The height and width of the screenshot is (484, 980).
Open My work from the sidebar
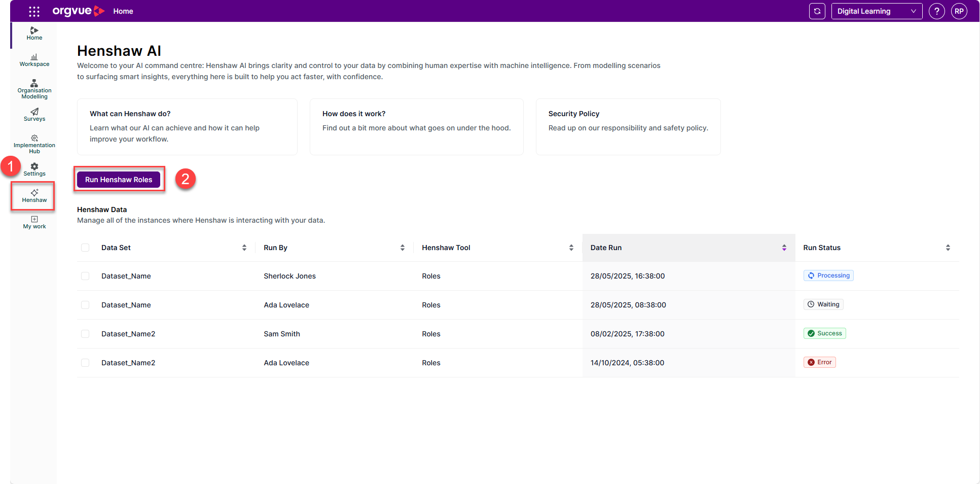[34, 223]
